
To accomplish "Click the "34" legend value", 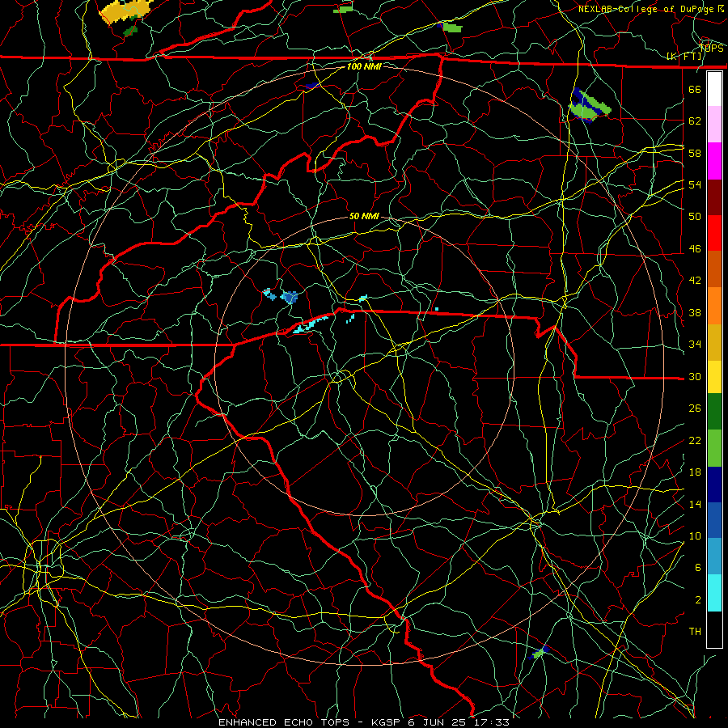I will tap(695, 345).
